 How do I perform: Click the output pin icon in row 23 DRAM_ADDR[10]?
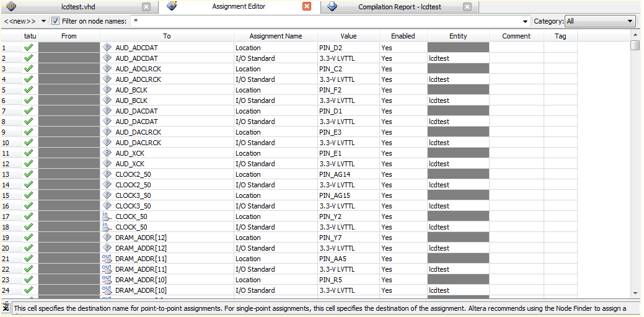click(x=107, y=279)
